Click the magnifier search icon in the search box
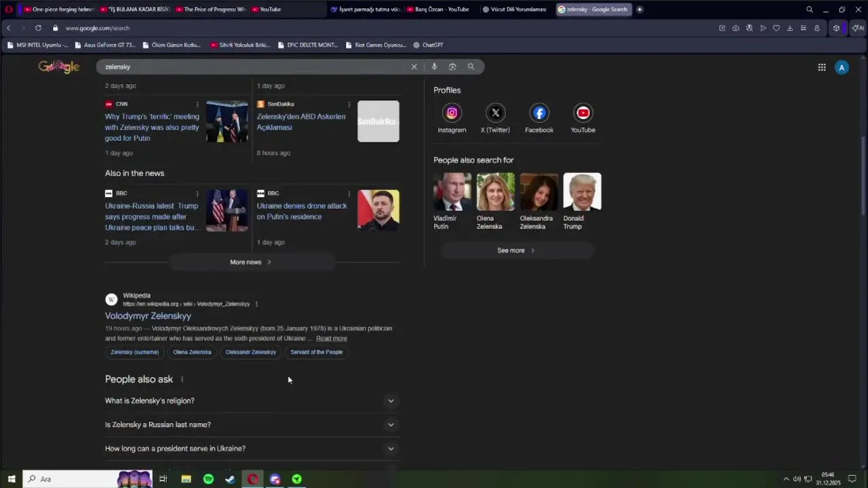This screenshot has height=488, width=868. click(471, 66)
